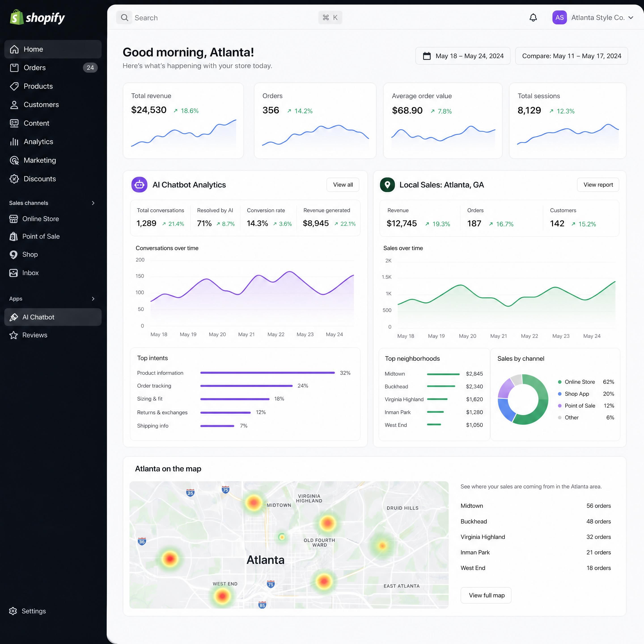
Task: Click the View full map button
Action: [486, 595]
